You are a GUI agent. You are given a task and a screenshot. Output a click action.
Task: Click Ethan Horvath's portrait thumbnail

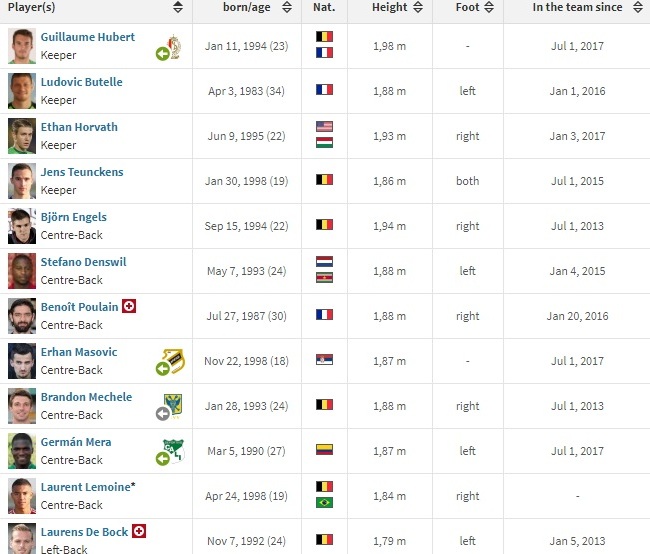pos(22,135)
